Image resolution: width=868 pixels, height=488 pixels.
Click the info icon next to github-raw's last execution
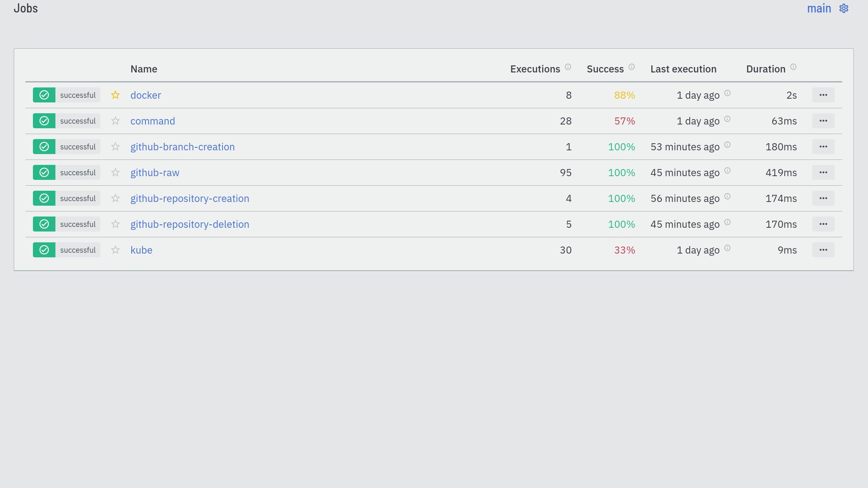click(728, 170)
